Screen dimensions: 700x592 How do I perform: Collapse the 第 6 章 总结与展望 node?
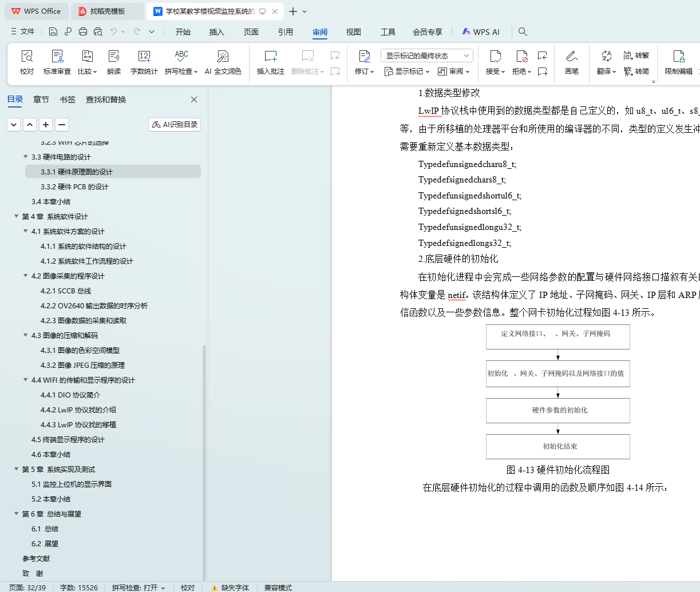pyautogui.click(x=16, y=514)
